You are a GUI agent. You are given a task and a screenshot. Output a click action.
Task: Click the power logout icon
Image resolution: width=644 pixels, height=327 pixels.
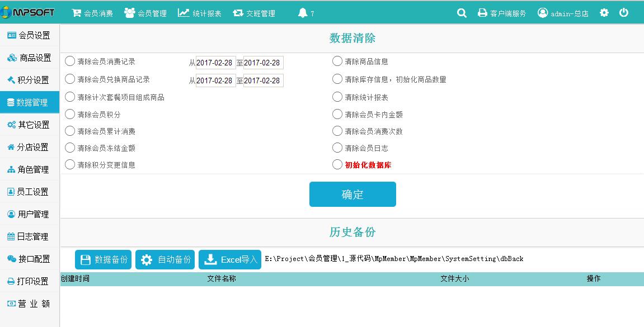(x=624, y=13)
